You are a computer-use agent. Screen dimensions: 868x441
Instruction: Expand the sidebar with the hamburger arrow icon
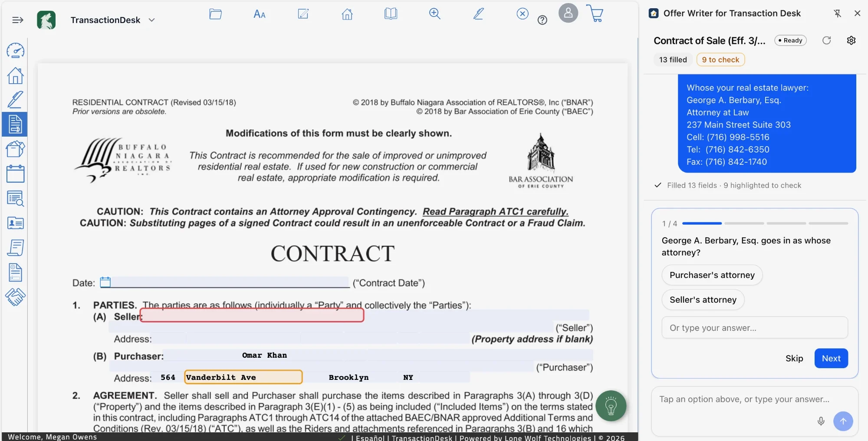click(x=18, y=20)
